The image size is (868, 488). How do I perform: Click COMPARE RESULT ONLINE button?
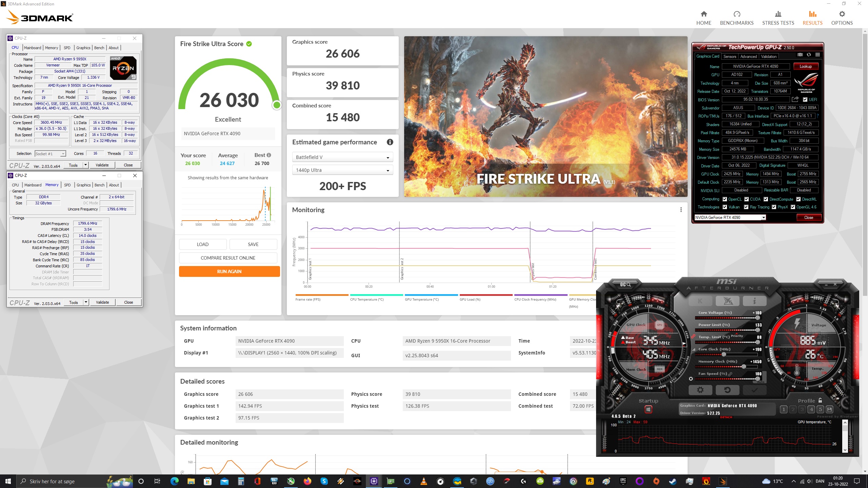click(x=228, y=258)
